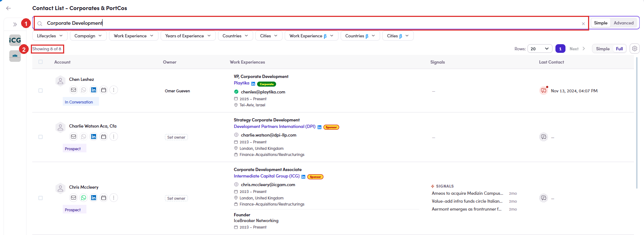The width and height of the screenshot is (644, 235).
Task: Open Intermediate Capital Group (ICG) link
Action: [x=267, y=176]
